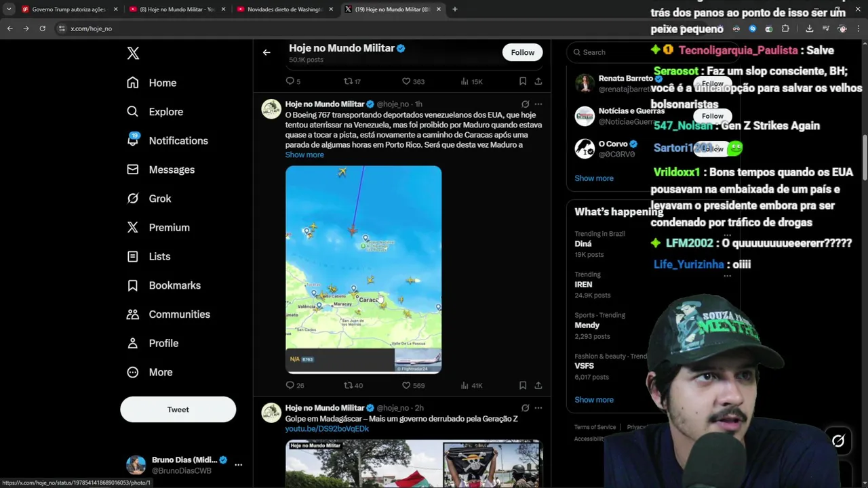Open Grok icon on Madagascar post
Image resolution: width=868 pixels, height=488 pixels.
click(525, 408)
